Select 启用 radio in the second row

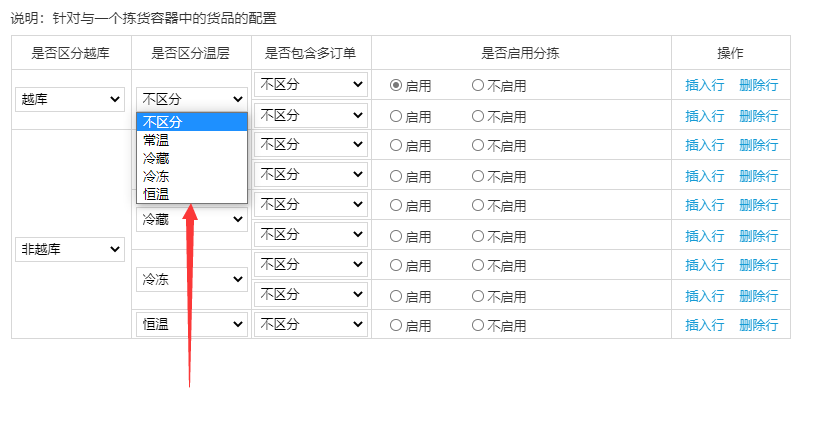point(396,116)
